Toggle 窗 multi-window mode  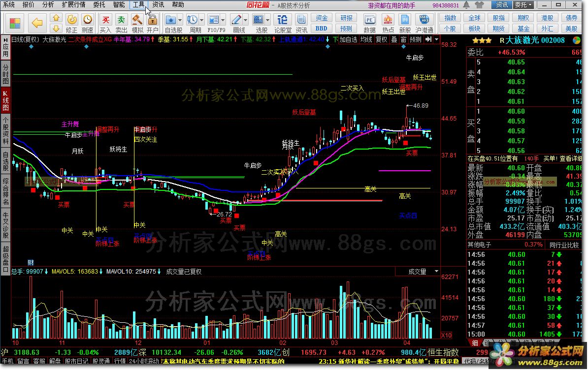click(x=403, y=39)
